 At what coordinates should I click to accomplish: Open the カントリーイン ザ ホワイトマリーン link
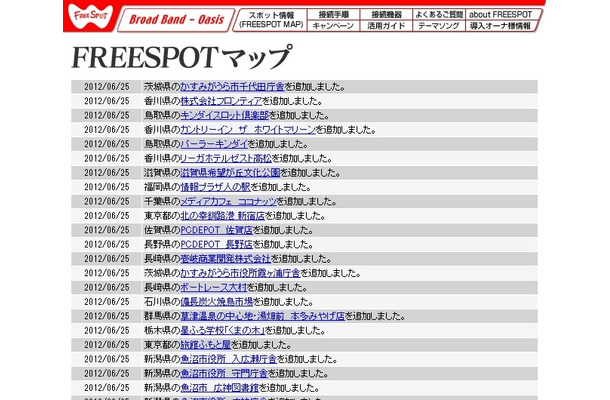tap(248, 130)
